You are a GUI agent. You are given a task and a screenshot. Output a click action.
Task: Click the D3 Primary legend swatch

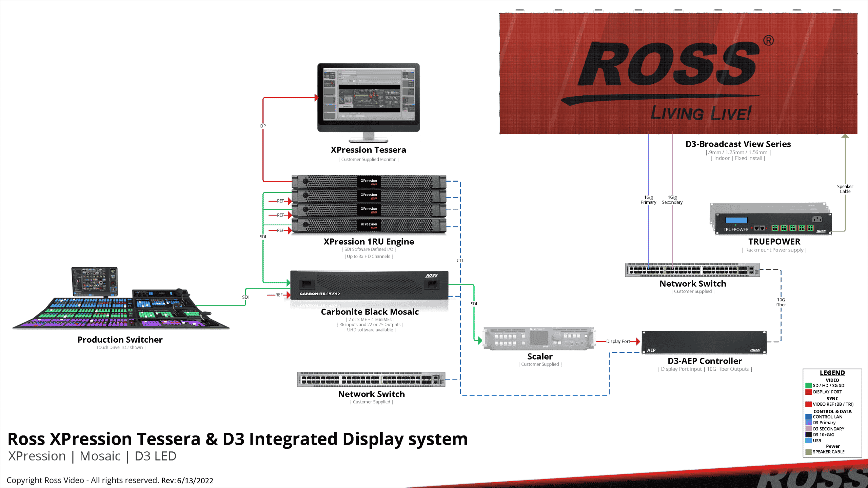click(x=809, y=423)
